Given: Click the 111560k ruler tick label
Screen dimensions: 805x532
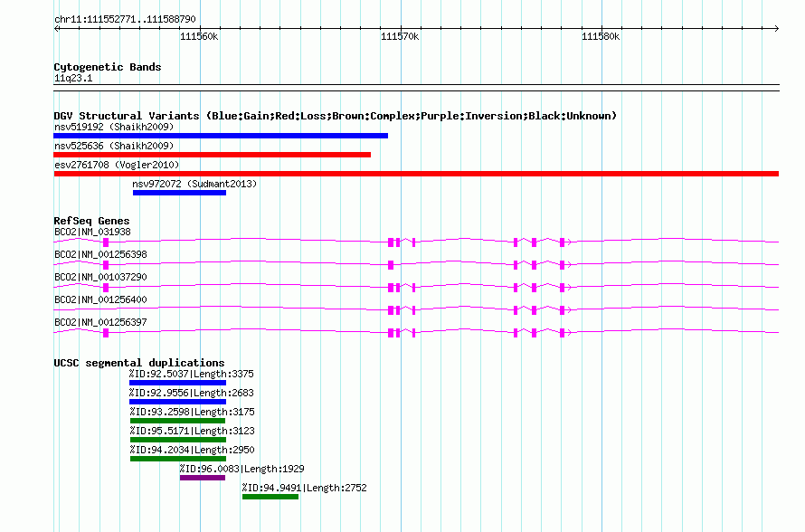Looking at the screenshot, I should [199, 36].
